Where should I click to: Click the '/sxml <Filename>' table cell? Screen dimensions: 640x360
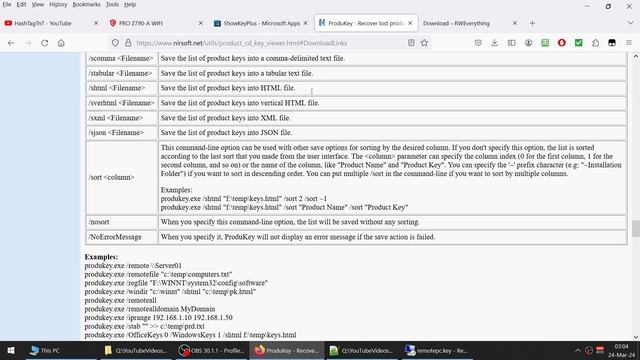point(122,118)
